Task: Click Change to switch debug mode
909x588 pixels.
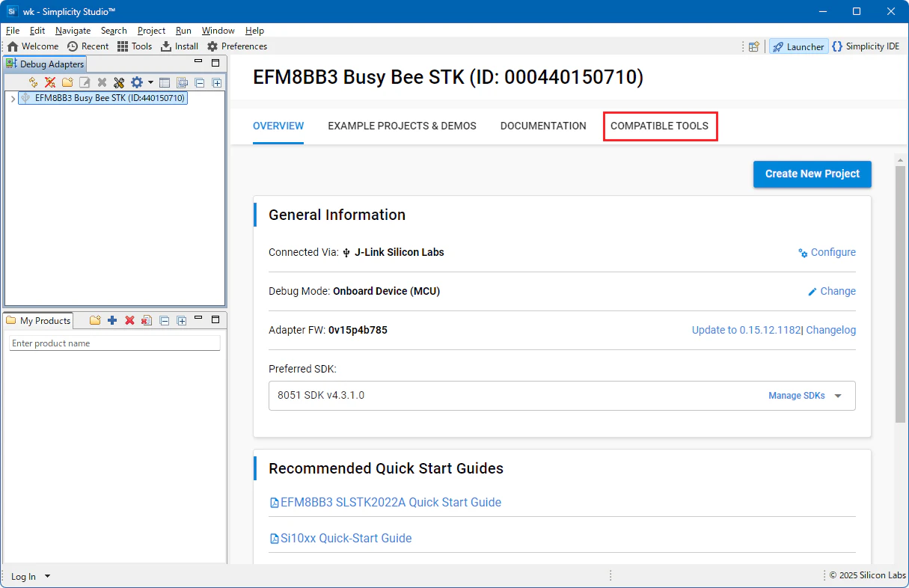Action: pyautogui.click(x=832, y=291)
